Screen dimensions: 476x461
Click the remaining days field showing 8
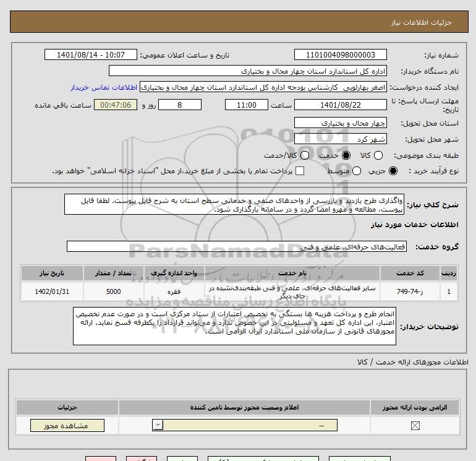click(180, 105)
